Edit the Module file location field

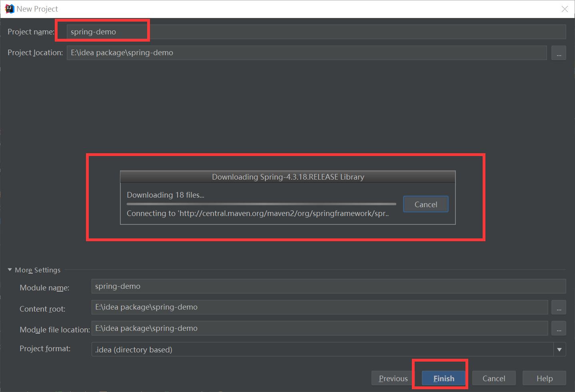320,328
